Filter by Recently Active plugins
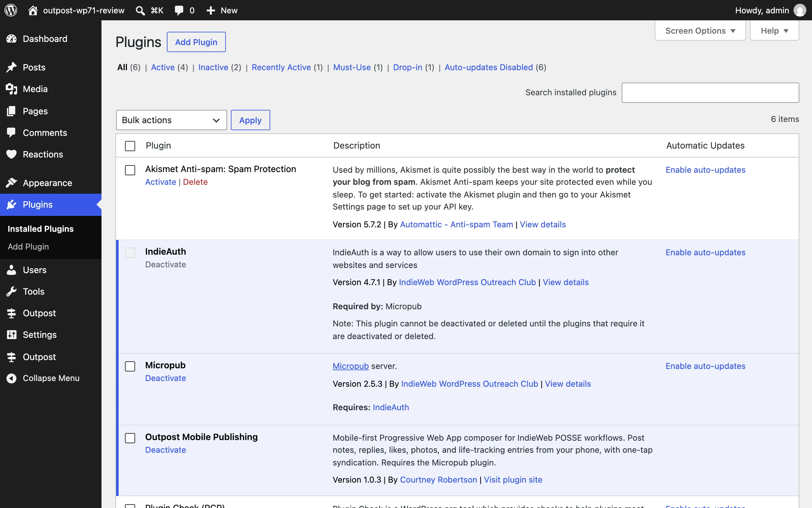The height and width of the screenshot is (508, 812). [281, 67]
